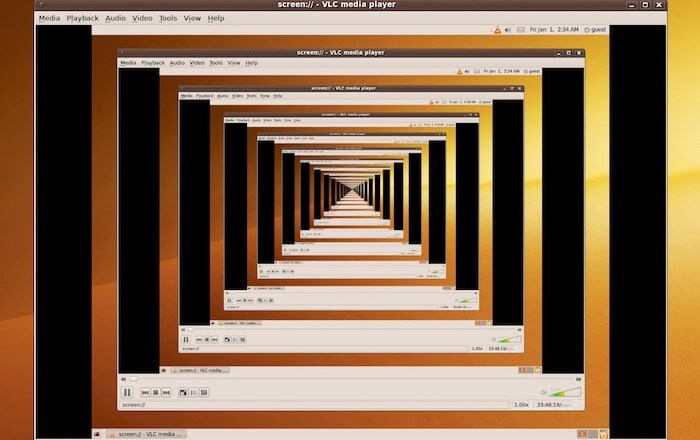Click the first nested VLC window title bar
700x440 pixels.
pyautogui.click(x=351, y=53)
